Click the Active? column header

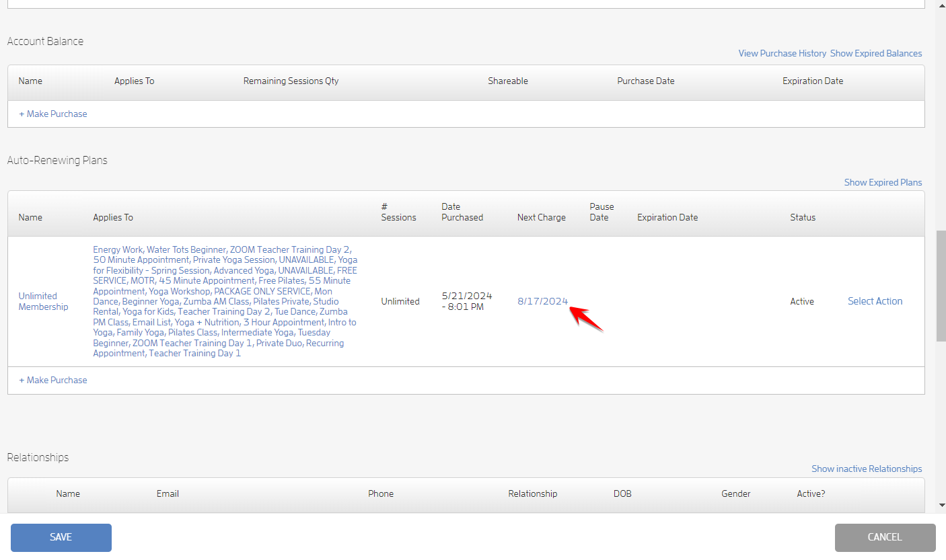pos(811,493)
